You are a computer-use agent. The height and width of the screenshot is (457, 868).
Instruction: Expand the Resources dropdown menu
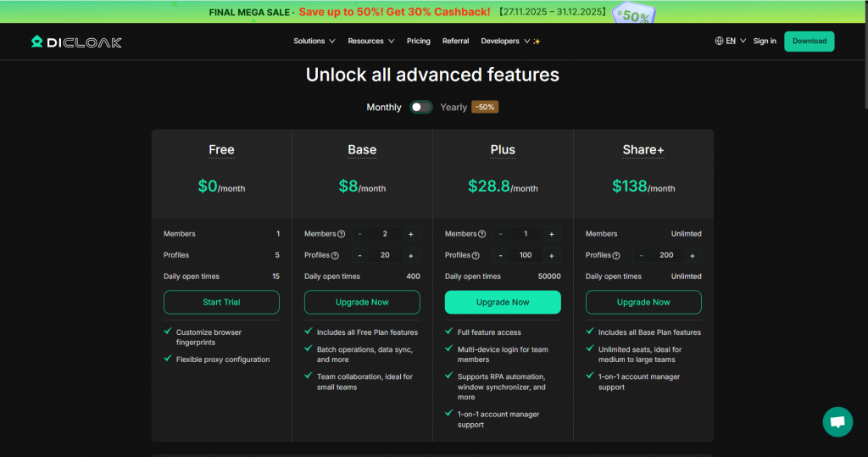pos(370,41)
